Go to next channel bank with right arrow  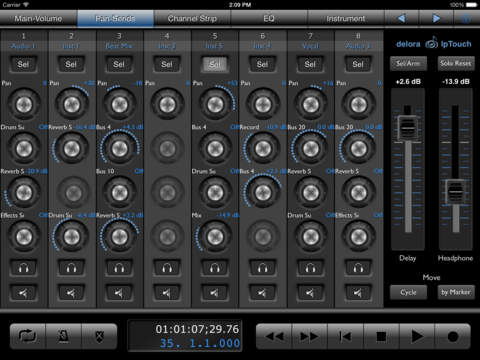436,18
